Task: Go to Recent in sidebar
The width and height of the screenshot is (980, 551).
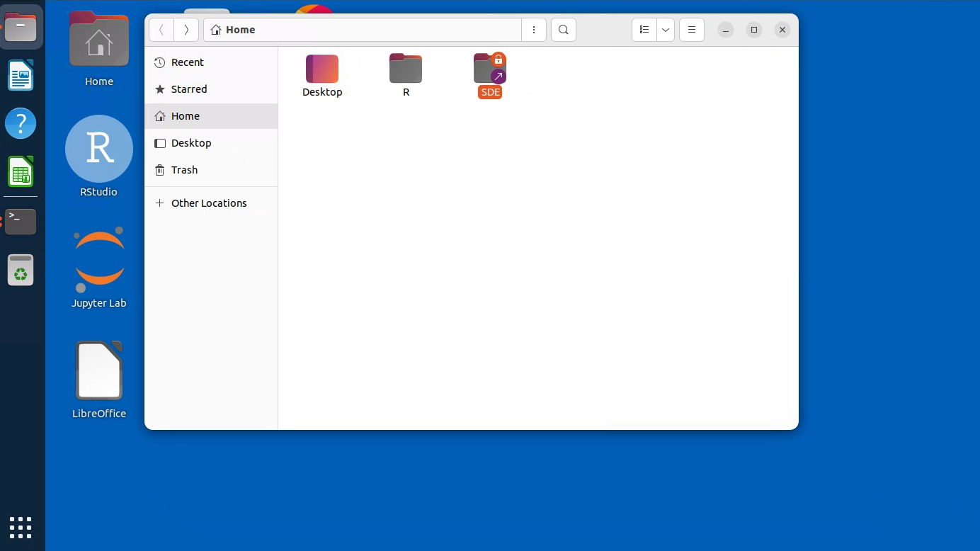Action: (188, 62)
